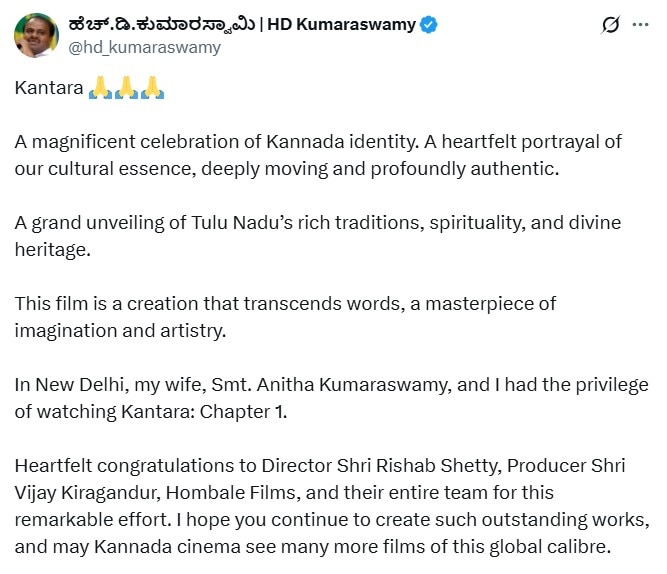The image size is (667, 574).
Task: Open the @hd_kumaraswamy handle link
Action: 144,47
